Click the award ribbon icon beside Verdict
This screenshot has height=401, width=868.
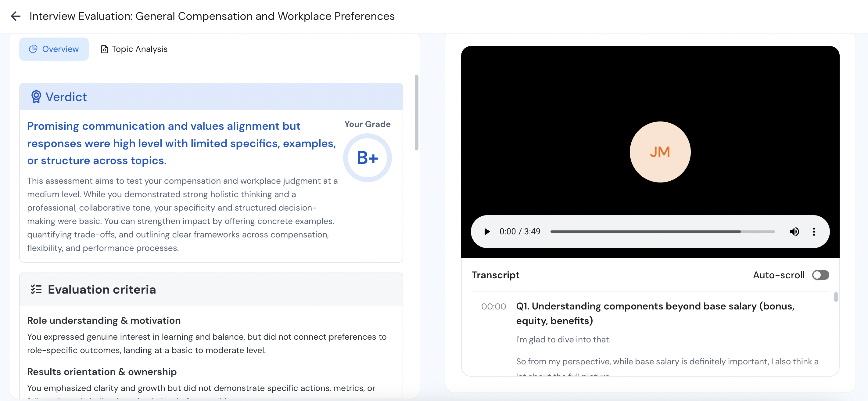(x=36, y=97)
